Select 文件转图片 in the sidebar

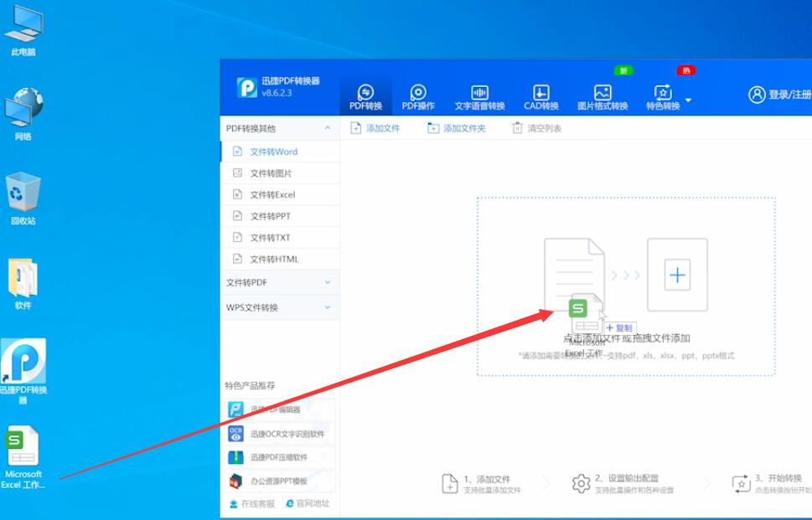[280, 173]
